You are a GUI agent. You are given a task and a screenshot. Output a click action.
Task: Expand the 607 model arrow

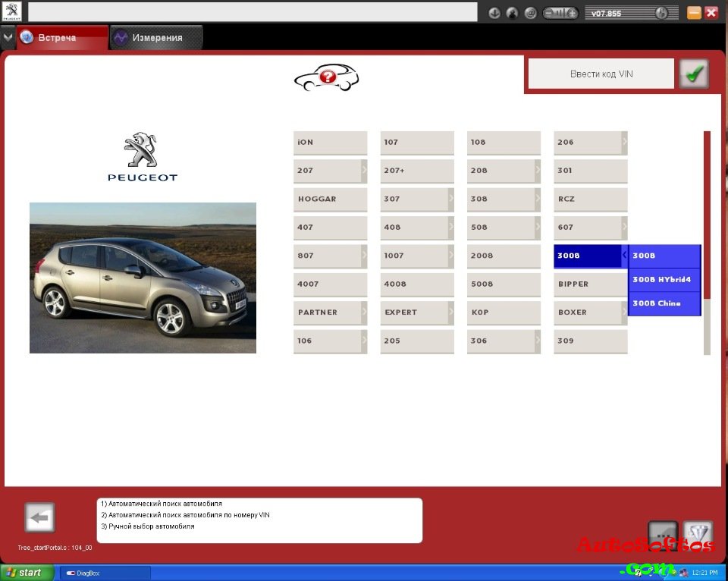click(624, 227)
